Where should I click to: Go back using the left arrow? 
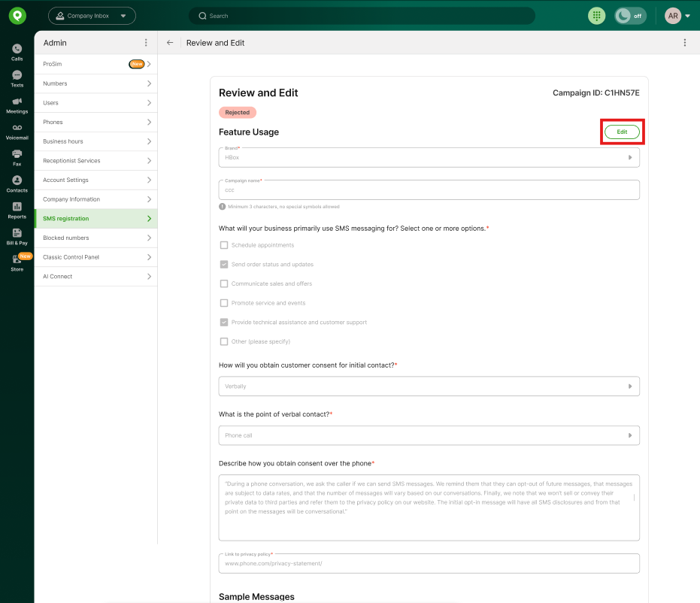point(170,43)
